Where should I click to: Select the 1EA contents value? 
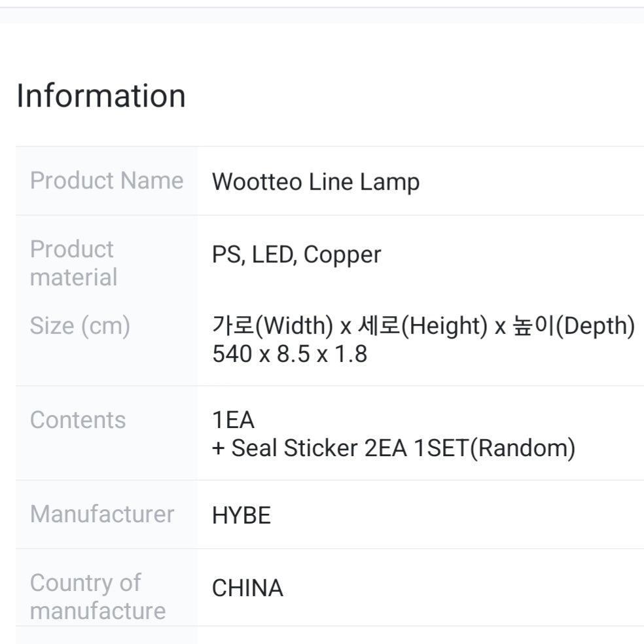(x=233, y=420)
